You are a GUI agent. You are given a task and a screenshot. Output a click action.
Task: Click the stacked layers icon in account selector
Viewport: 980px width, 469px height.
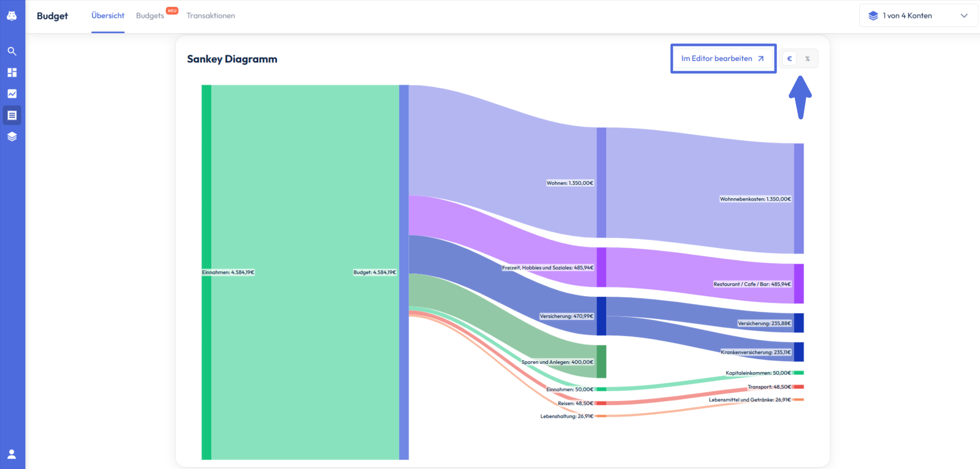[873, 16]
